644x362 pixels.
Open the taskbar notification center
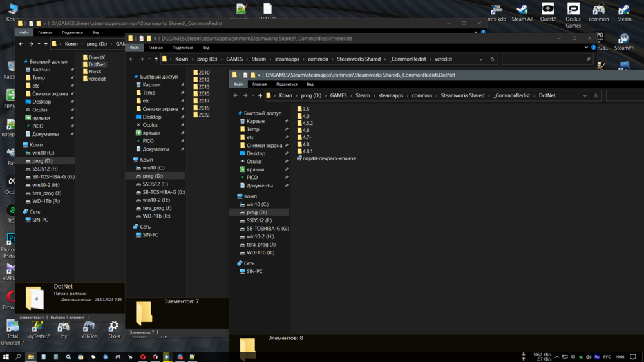(x=633, y=357)
